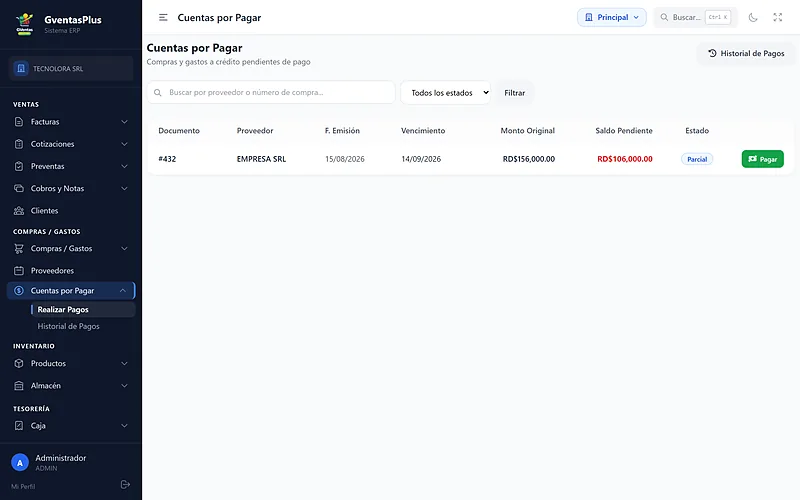Click the RD$106,000.00 pending balance
Screen dimensions: 800x500
(x=624, y=159)
